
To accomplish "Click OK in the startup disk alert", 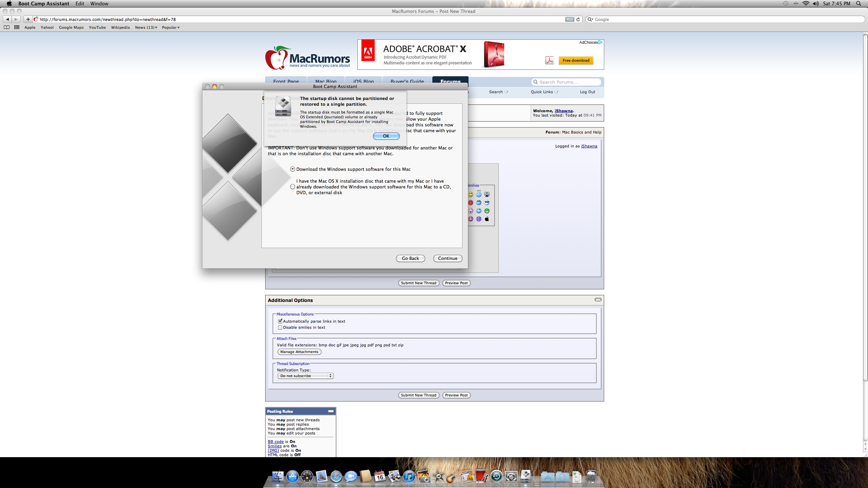I will click(386, 136).
